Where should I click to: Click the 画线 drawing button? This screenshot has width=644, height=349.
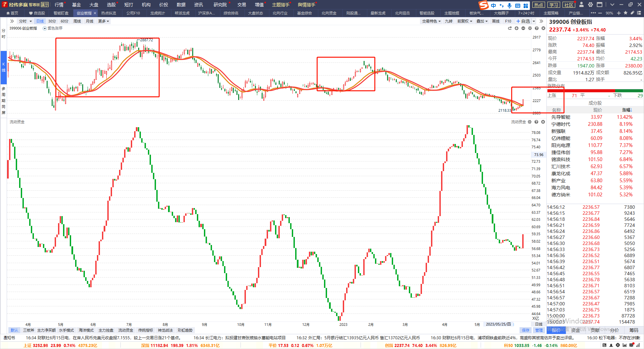coord(496,21)
